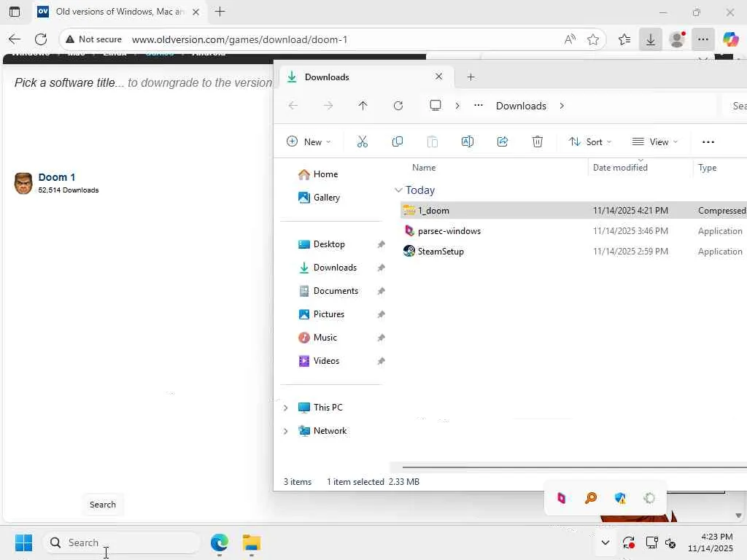747x560 pixels.
Task: Sort by Name column header
Action: coord(424,168)
